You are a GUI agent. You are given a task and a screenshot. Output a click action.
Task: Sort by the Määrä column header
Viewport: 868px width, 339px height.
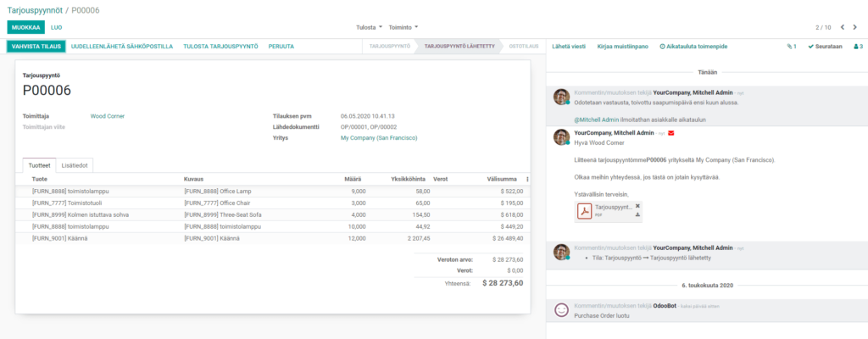[352, 179]
